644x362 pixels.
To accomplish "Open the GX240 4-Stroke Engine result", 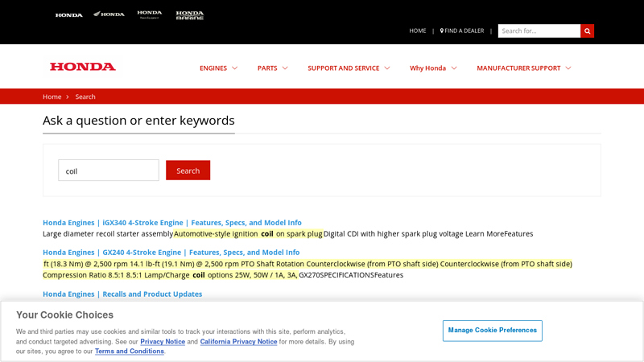I will point(171,252).
